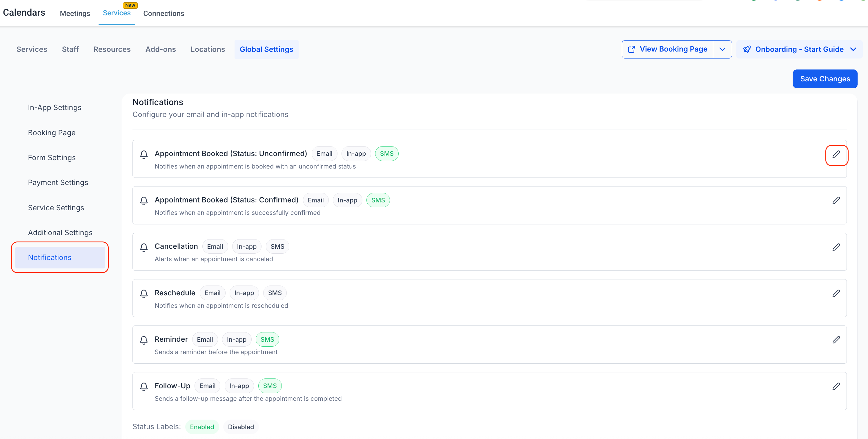The height and width of the screenshot is (439, 868).
Task: Click the rocket icon next to Onboarding
Action: click(x=747, y=49)
